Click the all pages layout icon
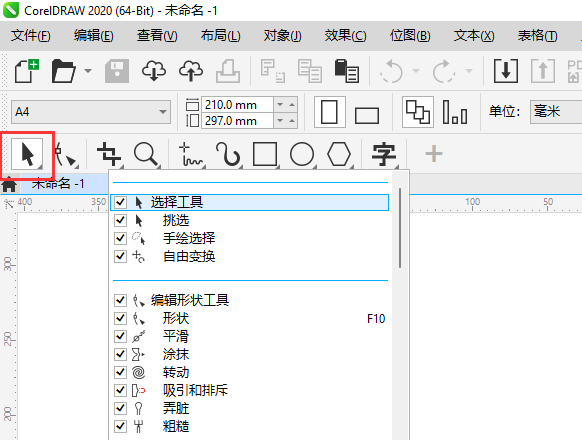This screenshot has height=440, width=582. (418, 112)
